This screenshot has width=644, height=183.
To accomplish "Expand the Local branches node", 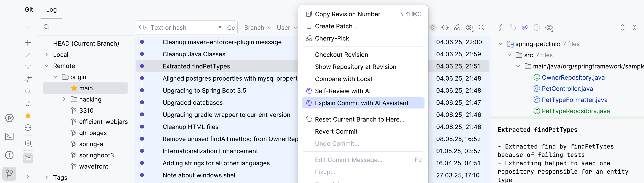I will pos(47,55).
